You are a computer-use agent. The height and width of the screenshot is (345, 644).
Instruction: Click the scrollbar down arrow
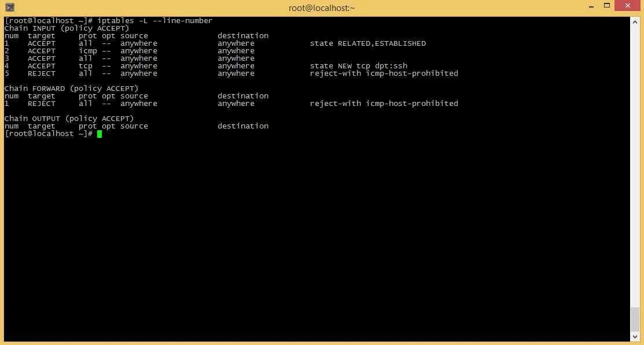tap(635, 336)
